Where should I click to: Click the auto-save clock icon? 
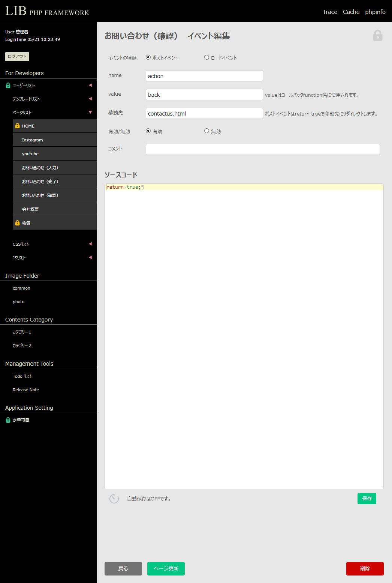point(114,499)
